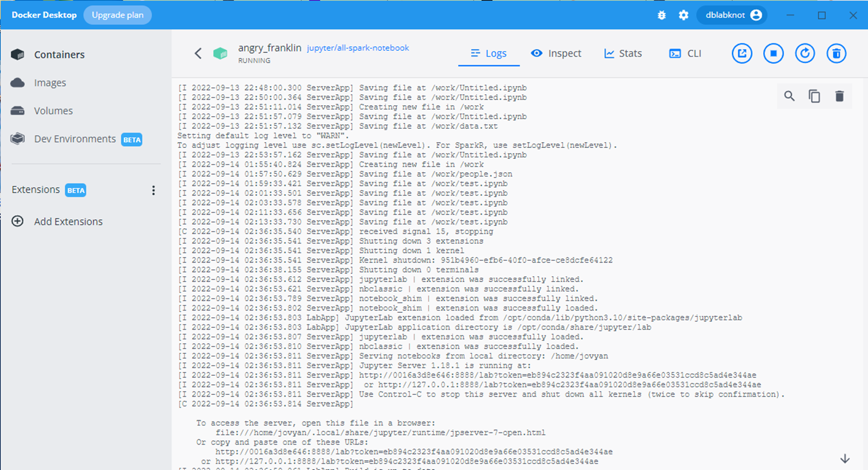868x470 pixels.
Task: Copy logs to clipboard icon
Action: point(814,96)
